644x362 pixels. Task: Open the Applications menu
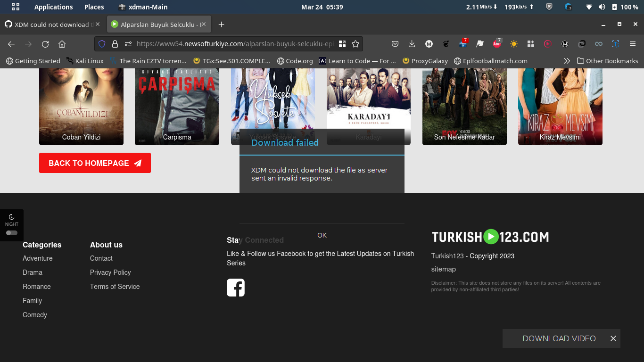(x=53, y=7)
